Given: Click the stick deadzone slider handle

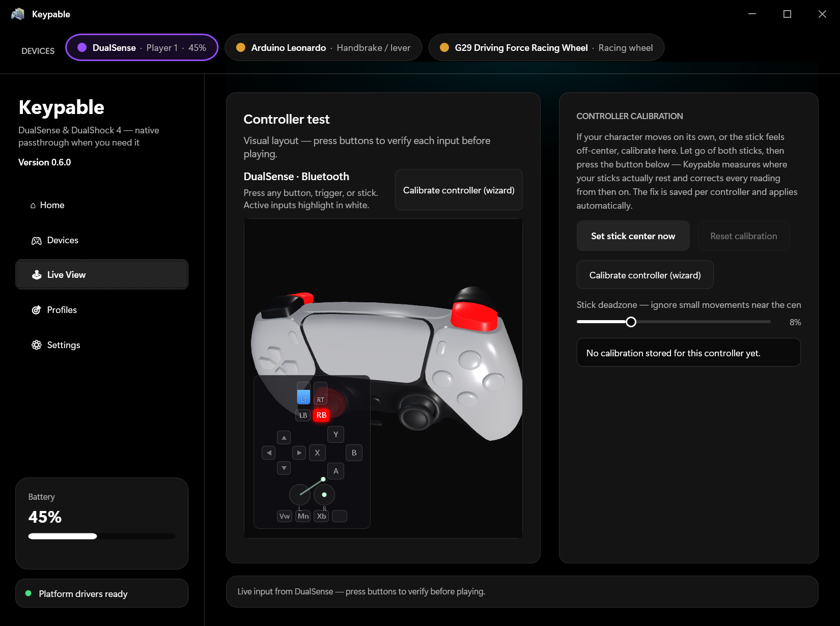Looking at the screenshot, I should tap(631, 322).
